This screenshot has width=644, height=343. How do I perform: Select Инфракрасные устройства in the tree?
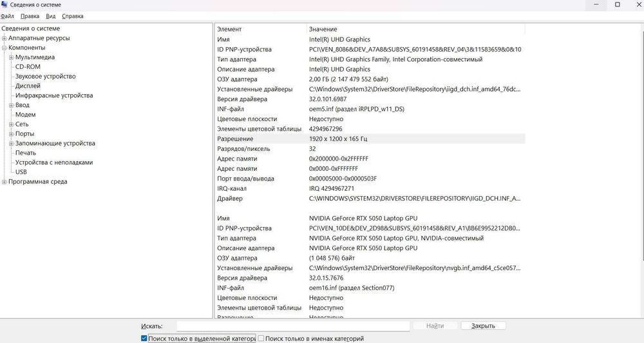coord(54,95)
